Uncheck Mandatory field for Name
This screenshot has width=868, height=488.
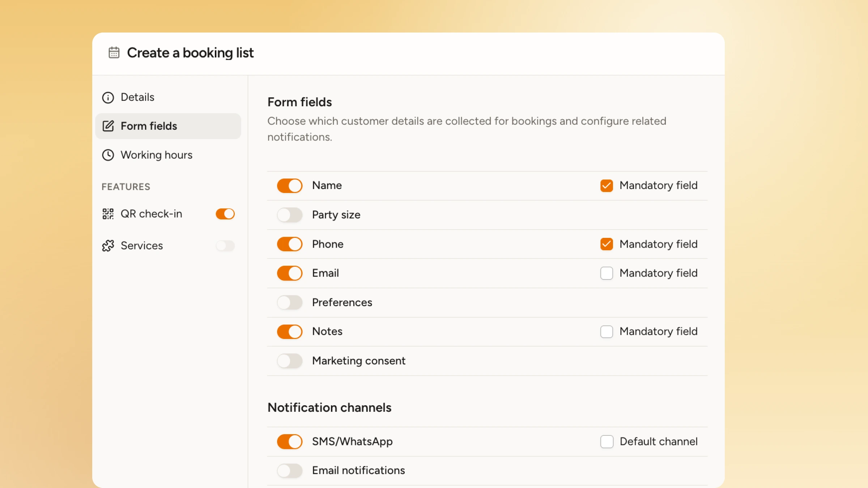607,185
